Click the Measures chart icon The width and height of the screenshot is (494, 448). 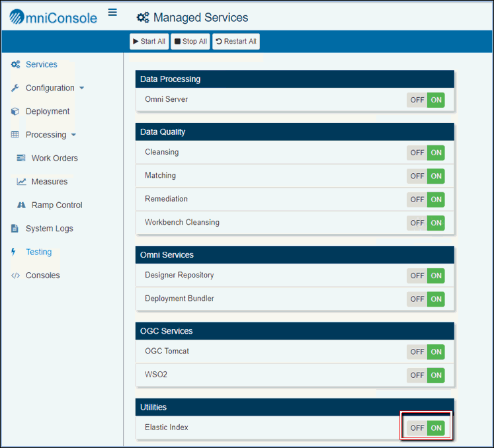click(x=21, y=182)
